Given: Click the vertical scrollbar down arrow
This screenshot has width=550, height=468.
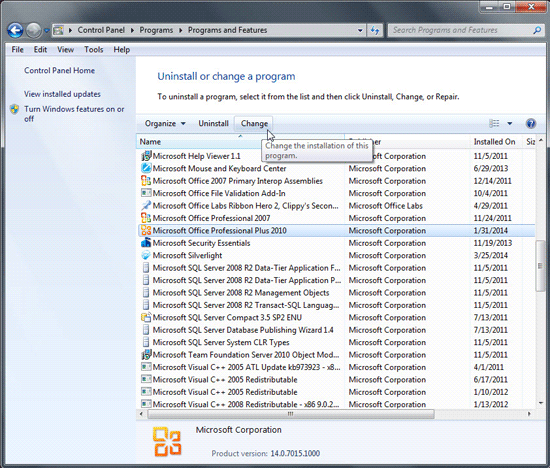Looking at the screenshot, I should [x=541, y=403].
